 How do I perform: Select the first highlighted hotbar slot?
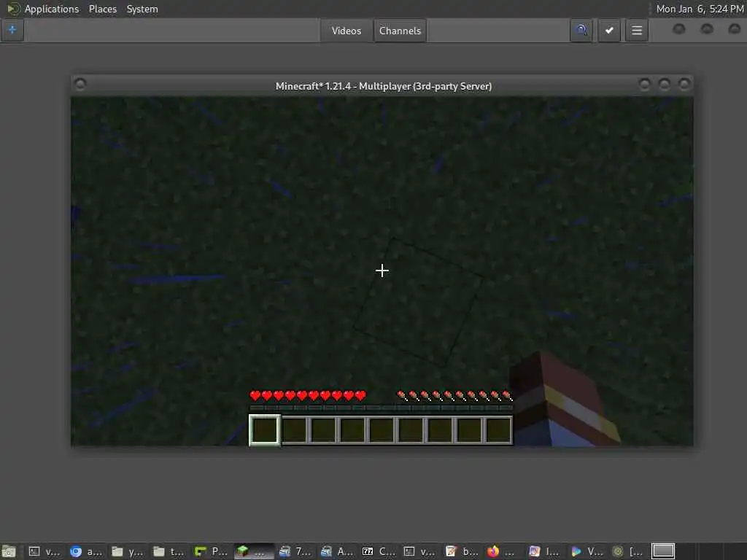click(264, 430)
